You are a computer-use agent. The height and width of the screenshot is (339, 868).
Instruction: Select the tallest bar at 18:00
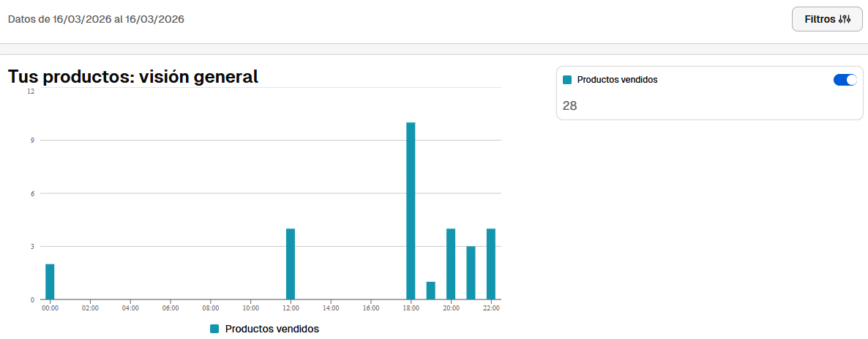(411, 211)
